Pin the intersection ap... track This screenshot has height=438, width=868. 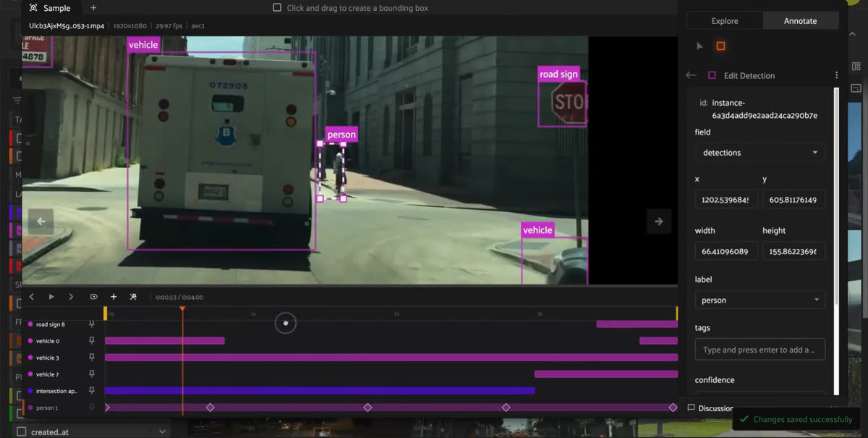coord(92,391)
